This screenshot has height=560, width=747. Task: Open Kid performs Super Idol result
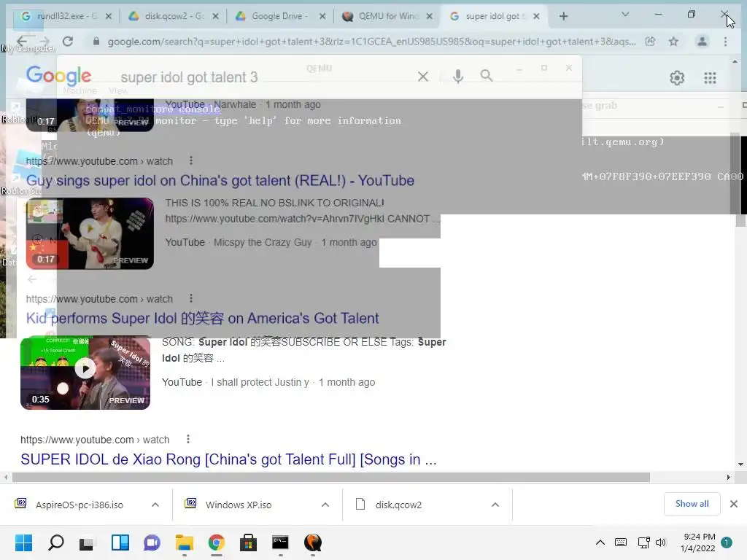(203, 318)
